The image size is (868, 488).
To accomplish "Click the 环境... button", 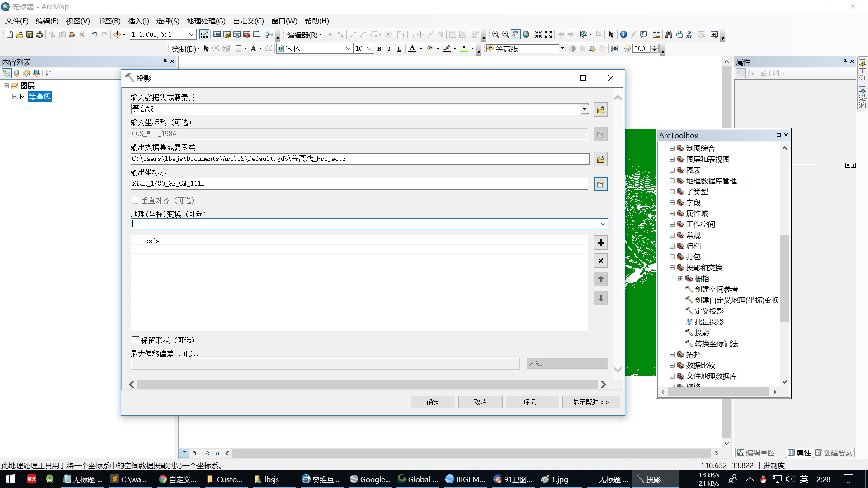I will [x=532, y=402].
